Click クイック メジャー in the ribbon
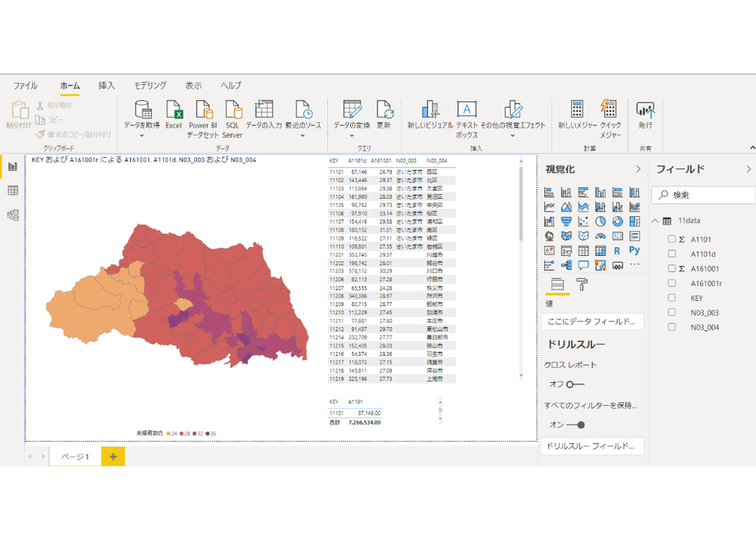Viewport: 756px width, 540px height. (610, 119)
